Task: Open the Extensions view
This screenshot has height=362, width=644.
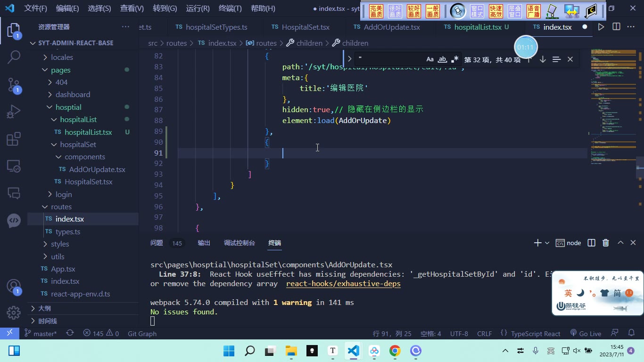Action: tap(14, 139)
